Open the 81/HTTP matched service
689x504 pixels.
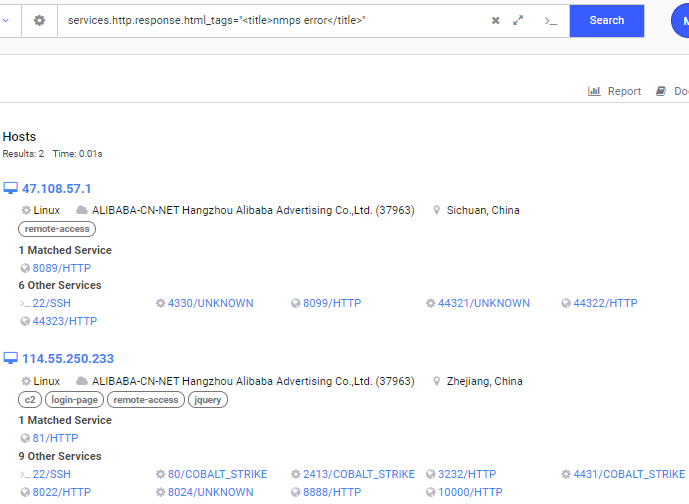(x=55, y=438)
